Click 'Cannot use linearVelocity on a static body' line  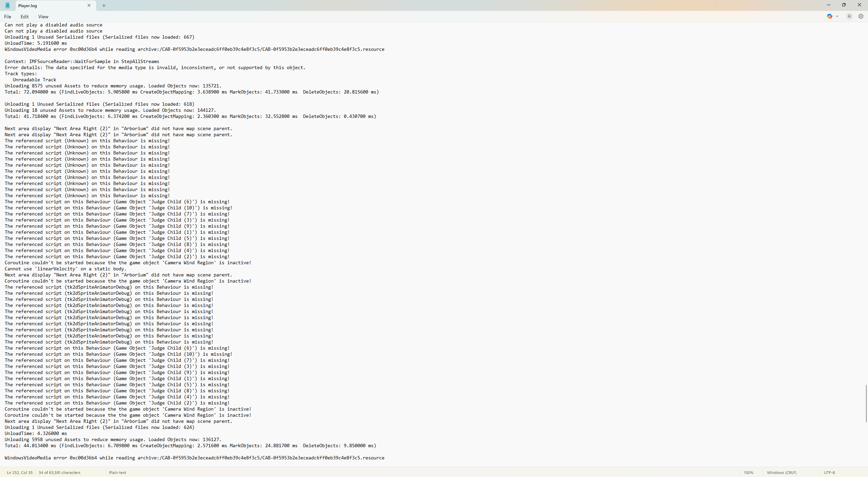(x=66, y=269)
